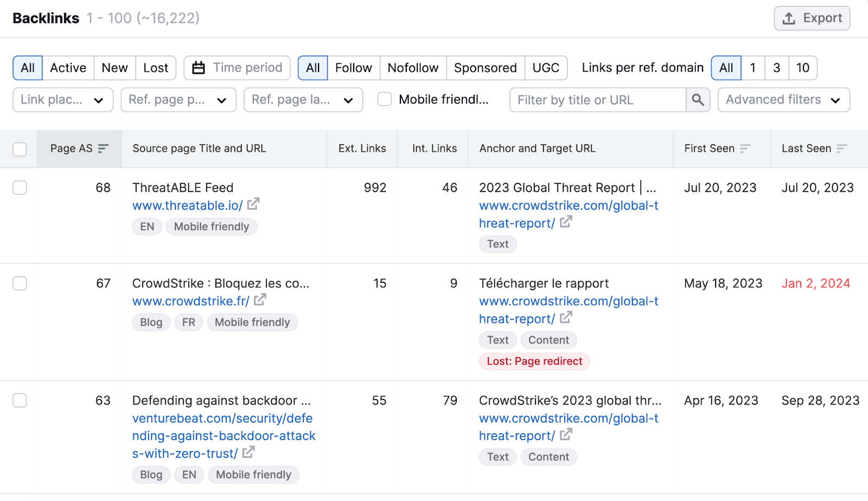Switch to the Lost backlinks tab
The width and height of the screenshot is (868, 501).
(156, 68)
